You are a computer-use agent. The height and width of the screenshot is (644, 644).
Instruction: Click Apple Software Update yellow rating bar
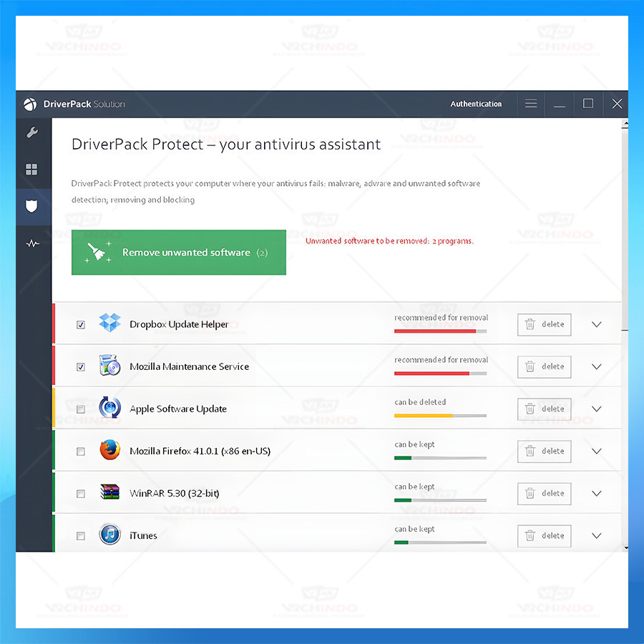(440, 416)
